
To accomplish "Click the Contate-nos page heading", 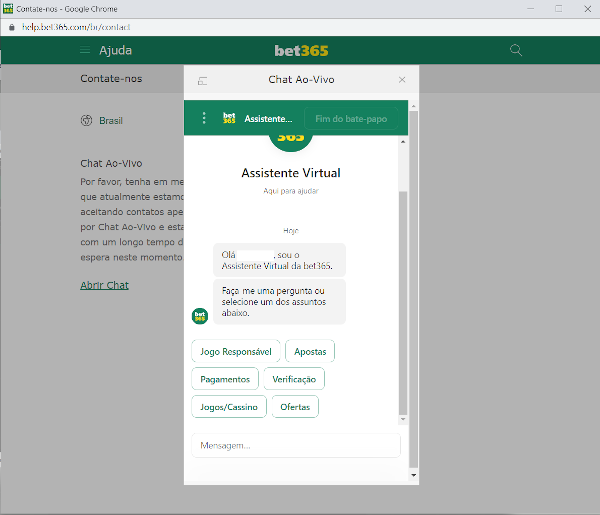I will (111, 78).
